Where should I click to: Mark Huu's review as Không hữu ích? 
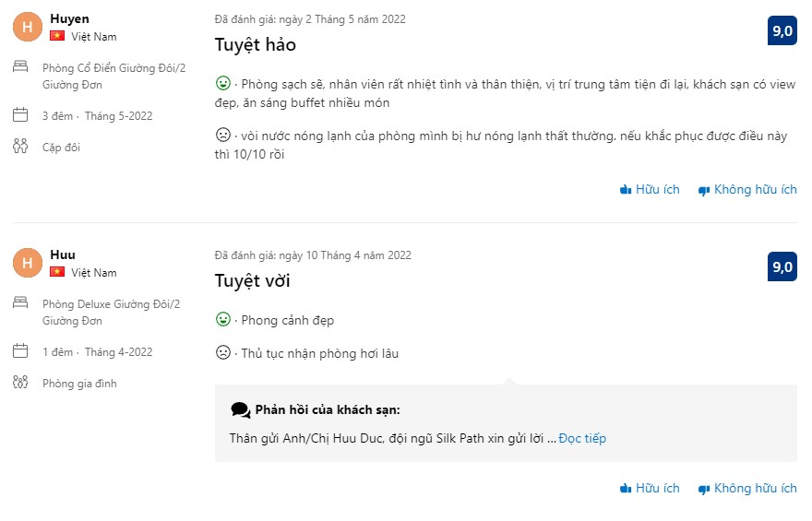click(746, 488)
